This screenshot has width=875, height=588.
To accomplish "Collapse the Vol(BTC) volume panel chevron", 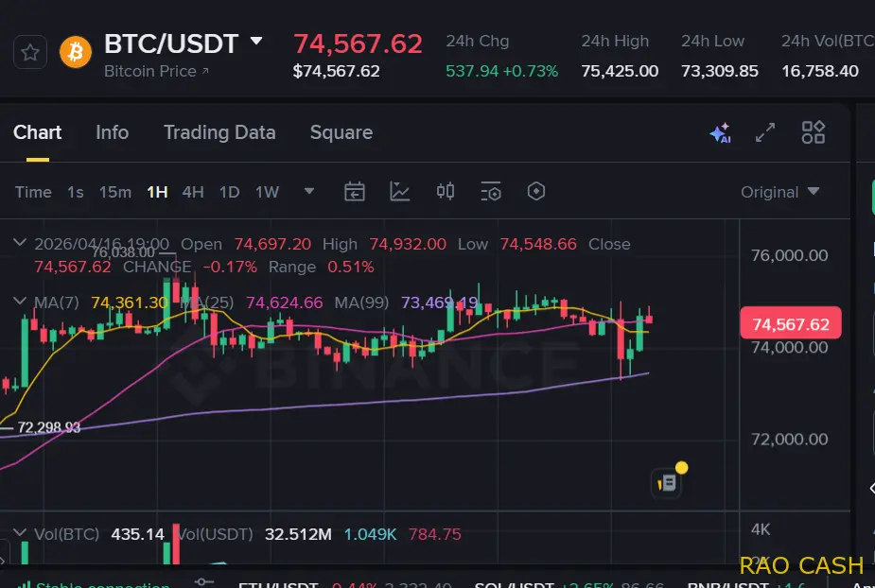I will (x=20, y=532).
